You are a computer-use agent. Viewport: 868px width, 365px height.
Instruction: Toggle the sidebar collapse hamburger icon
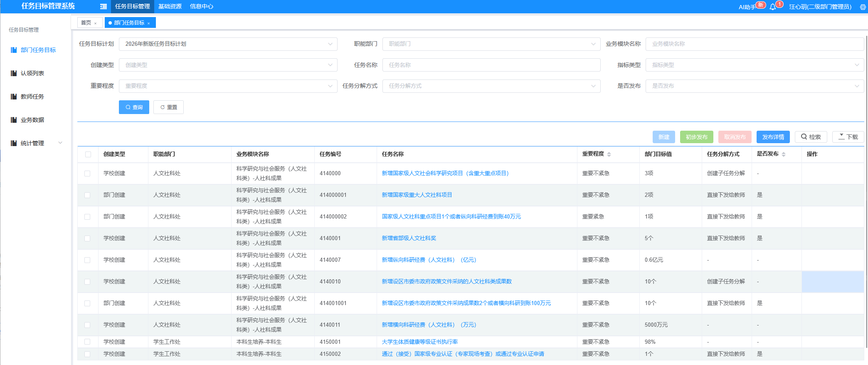point(104,7)
